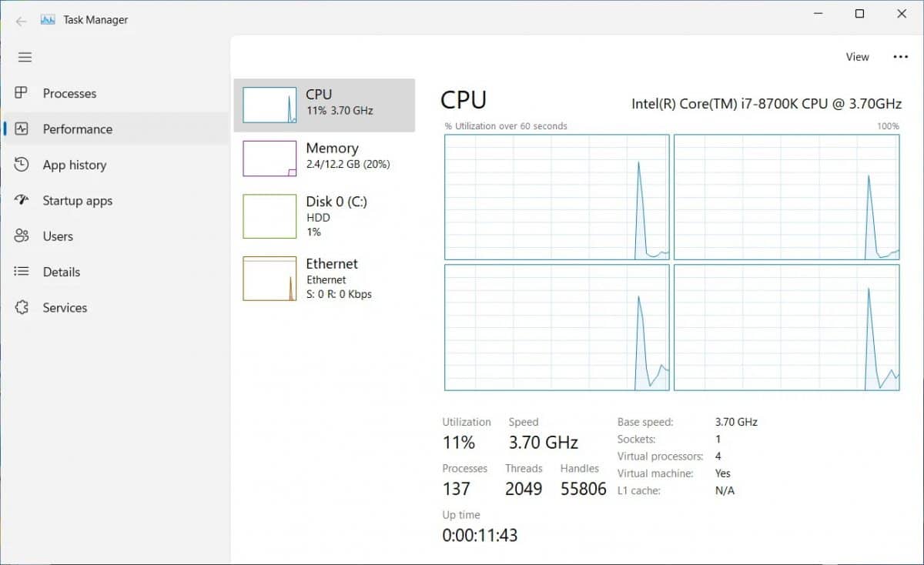
Task: Toggle the navigation pane with hamburger menu
Action: [x=25, y=57]
